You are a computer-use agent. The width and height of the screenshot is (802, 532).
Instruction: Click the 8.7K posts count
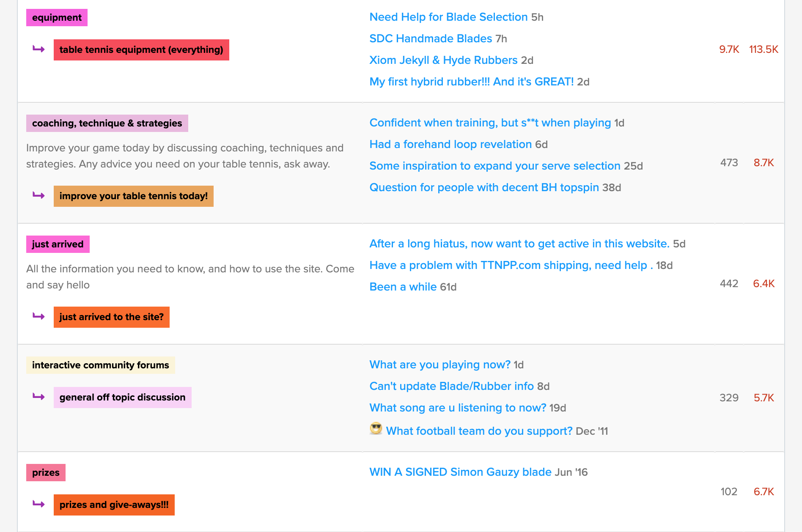[x=764, y=163]
